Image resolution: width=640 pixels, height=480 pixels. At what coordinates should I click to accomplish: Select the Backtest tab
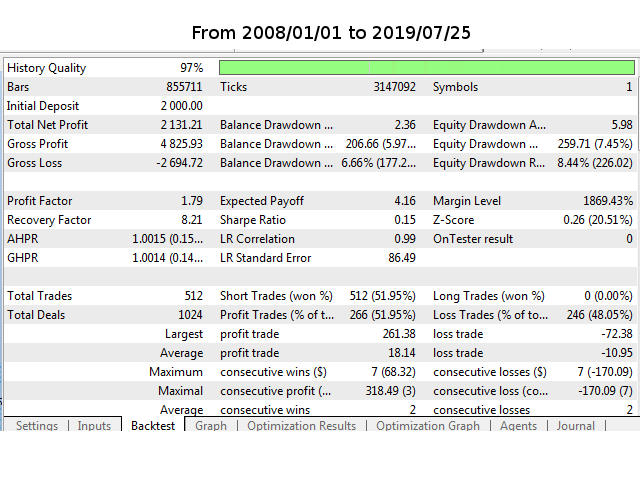point(153,426)
